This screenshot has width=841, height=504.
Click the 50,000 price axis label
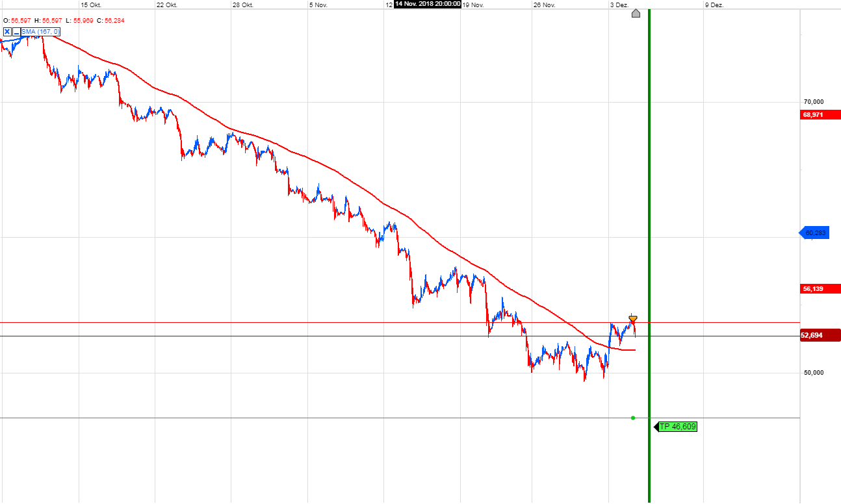point(812,372)
